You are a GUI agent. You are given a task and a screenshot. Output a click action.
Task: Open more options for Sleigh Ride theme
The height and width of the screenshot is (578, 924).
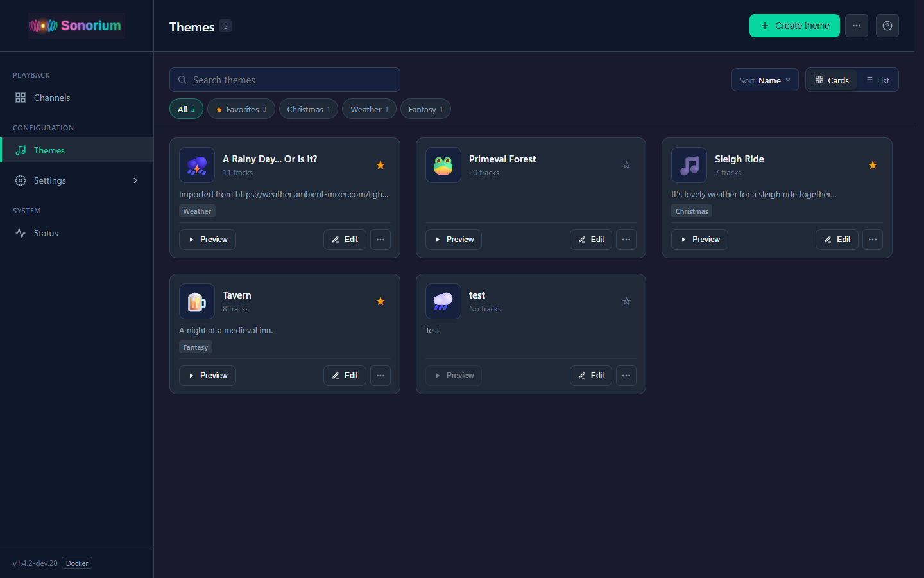[873, 240]
